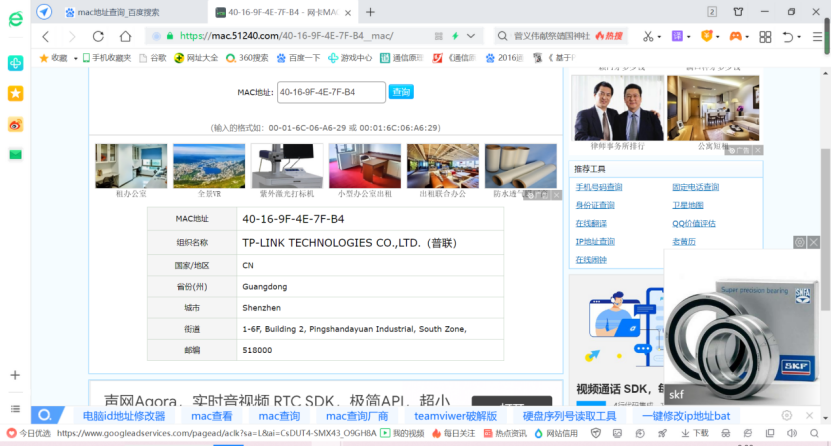Expand the game icon dropdown arrow

[747, 37]
